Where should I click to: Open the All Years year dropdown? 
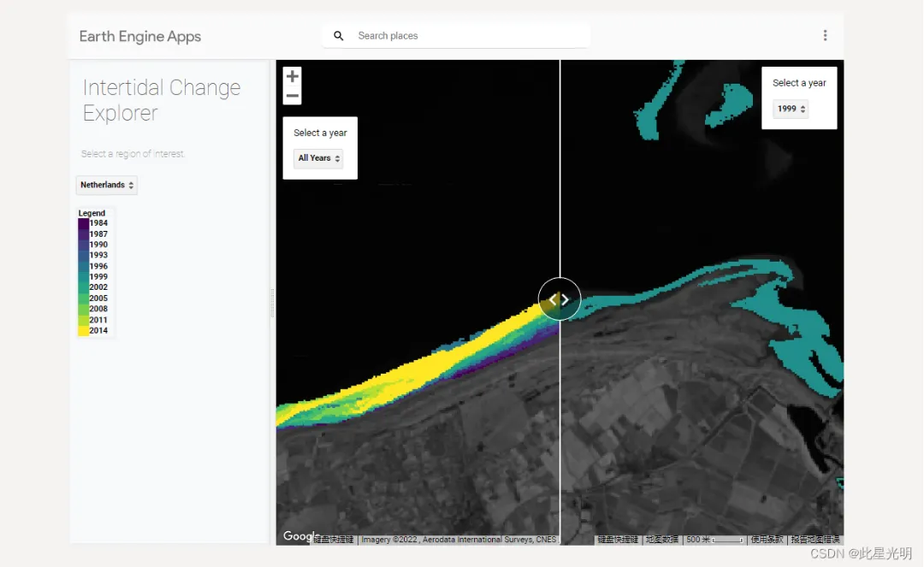[319, 158]
